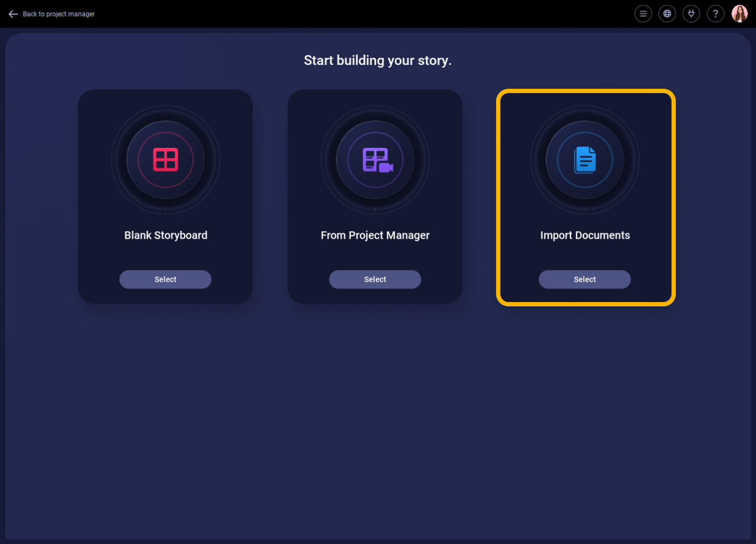
Task: Open the question mark help icon
Action: pyautogui.click(x=715, y=14)
